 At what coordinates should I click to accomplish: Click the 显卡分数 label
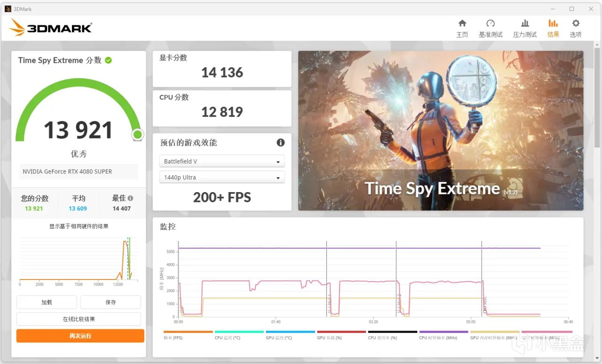point(173,58)
